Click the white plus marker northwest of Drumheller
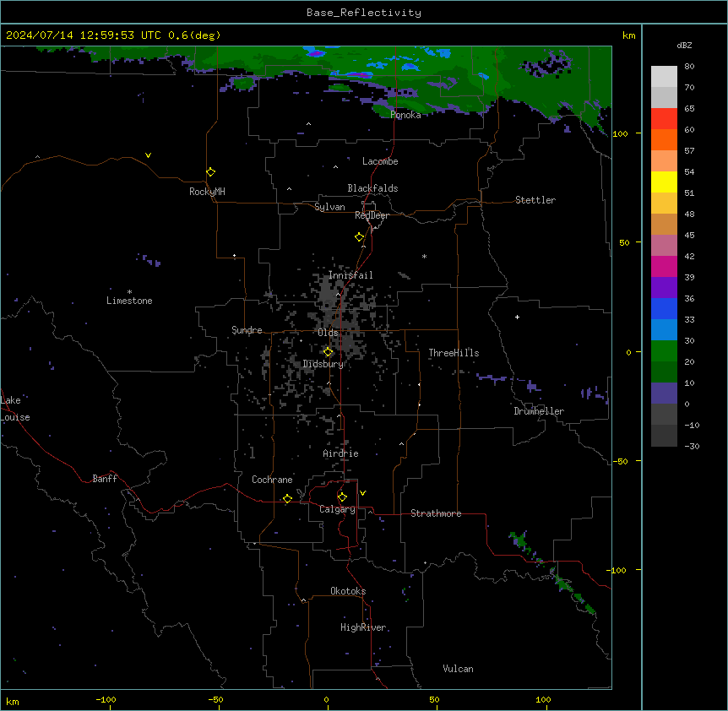728x711 pixels. [x=517, y=317]
